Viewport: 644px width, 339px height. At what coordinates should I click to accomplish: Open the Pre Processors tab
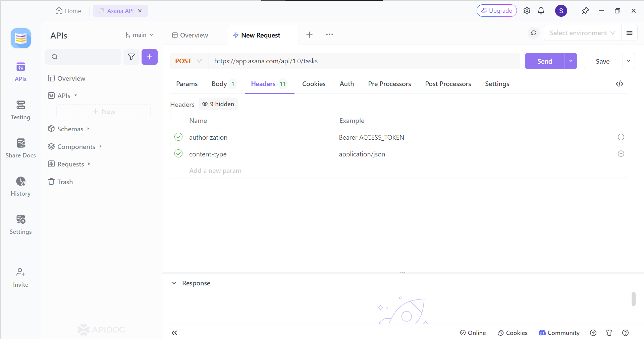point(389,84)
